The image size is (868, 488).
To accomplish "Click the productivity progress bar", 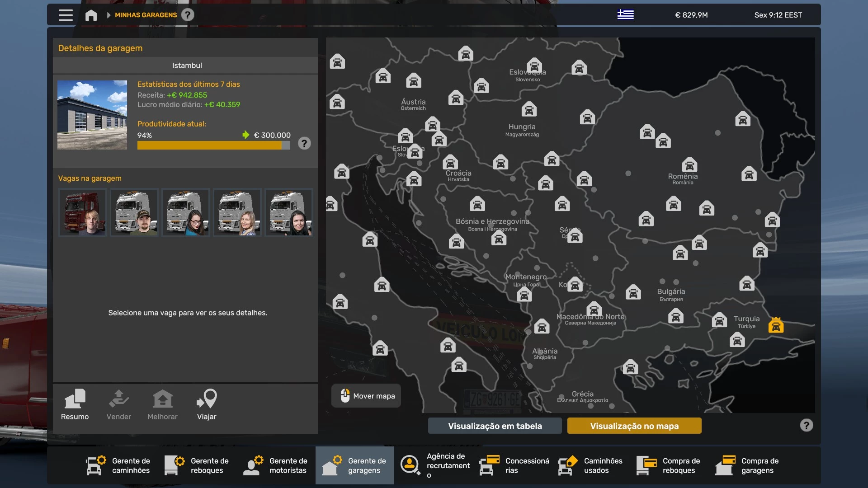I will point(213,145).
